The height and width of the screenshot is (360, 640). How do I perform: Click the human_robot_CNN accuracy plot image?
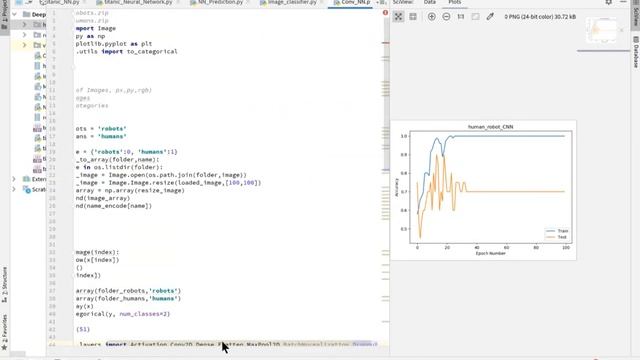pos(483,190)
